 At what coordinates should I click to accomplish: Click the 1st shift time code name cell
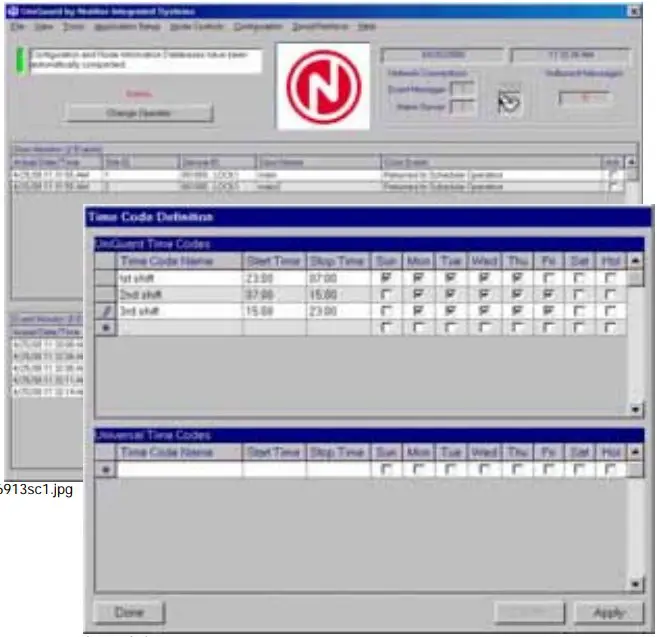[x=179, y=278]
